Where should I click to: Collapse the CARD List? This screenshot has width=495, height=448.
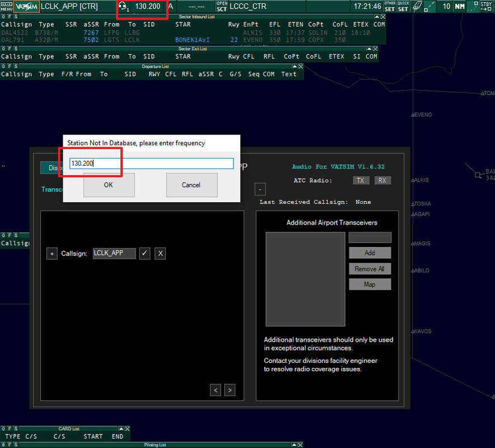point(121,429)
